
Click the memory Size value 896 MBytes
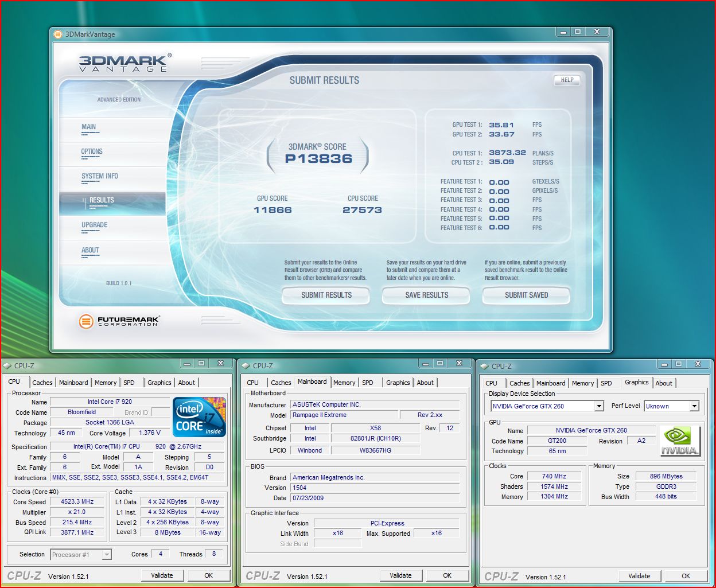pos(666,476)
